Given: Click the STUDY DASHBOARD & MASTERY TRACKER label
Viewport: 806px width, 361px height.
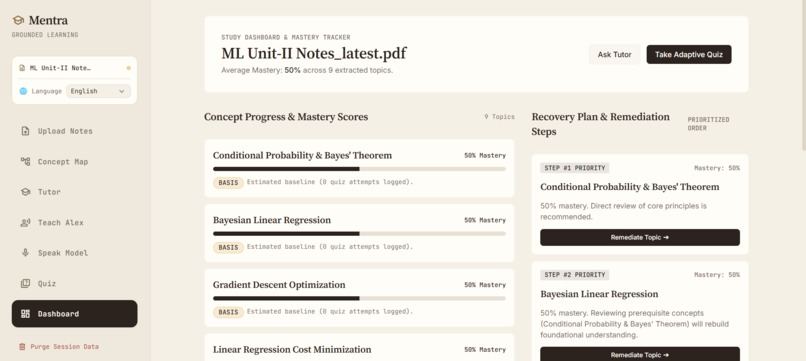Looking at the screenshot, I should pyautogui.click(x=286, y=37).
